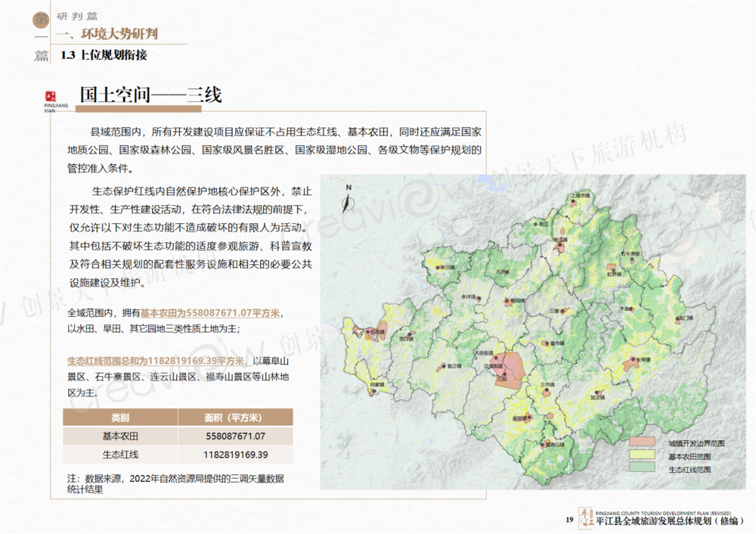
Task: Click the 1.3 上位规划衔接 subsection heading
Action: 104,55
